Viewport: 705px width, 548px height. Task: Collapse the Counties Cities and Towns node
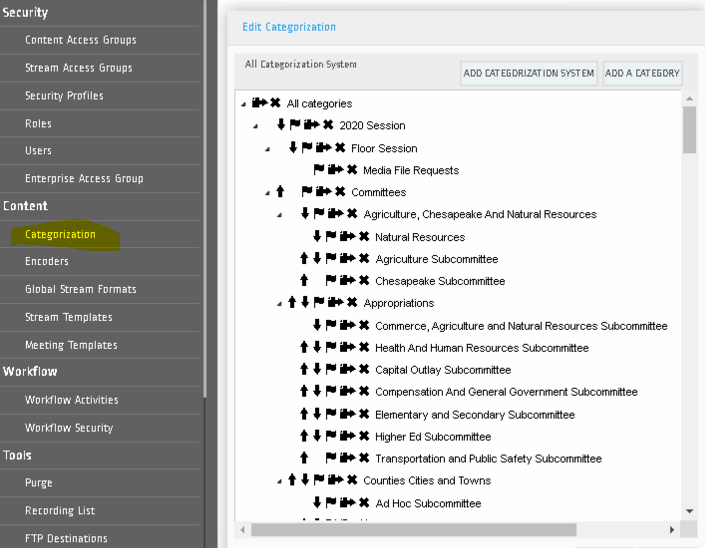pyautogui.click(x=279, y=481)
